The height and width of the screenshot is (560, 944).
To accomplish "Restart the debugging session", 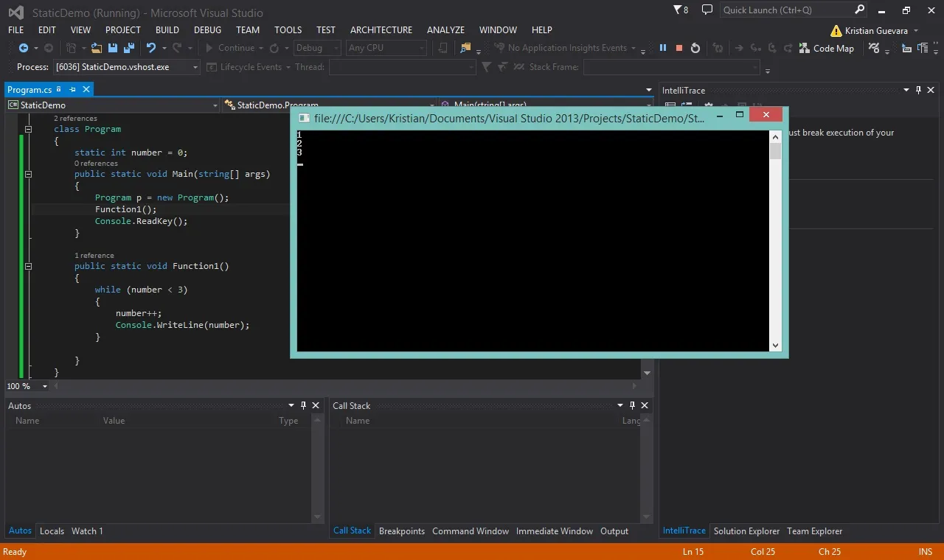I will point(695,48).
